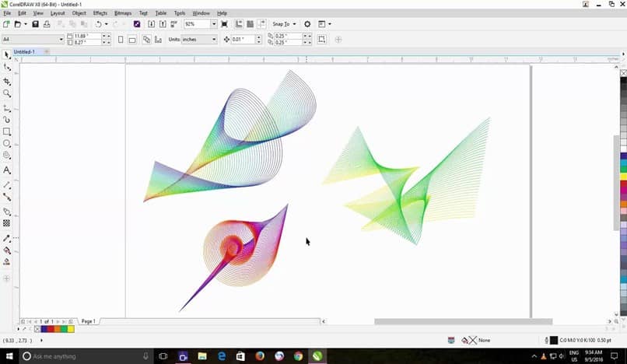Select the Text tool in toolbox
Image resolution: width=627 pixels, height=364 pixels.
tap(7, 170)
